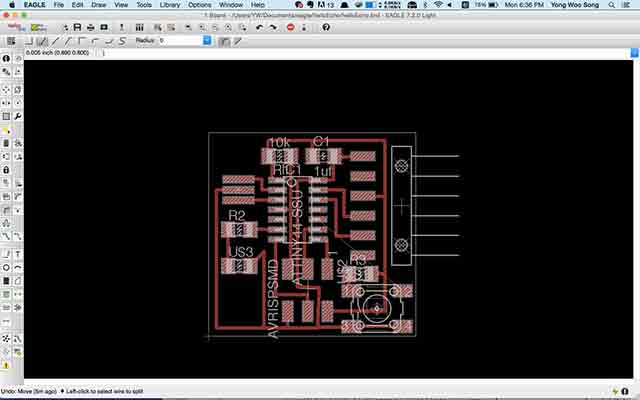Viewport: 640px width, 400px height.
Task: Click the pushbutton switch center circle
Action: point(376,308)
